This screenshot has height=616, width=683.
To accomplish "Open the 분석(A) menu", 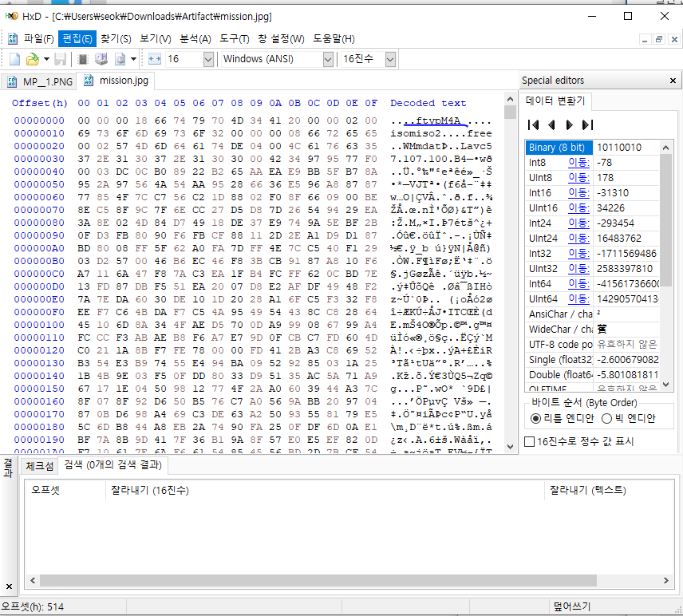I will pos(195,39).
